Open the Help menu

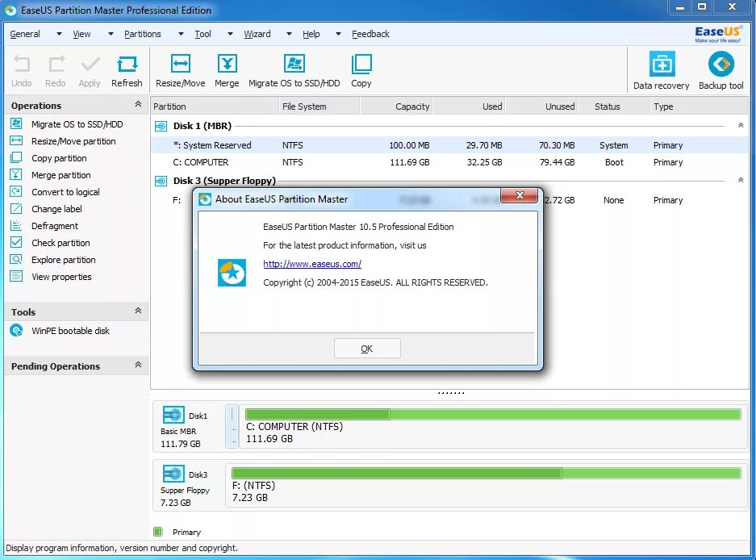pyautogui.click(x=311, y=34)
